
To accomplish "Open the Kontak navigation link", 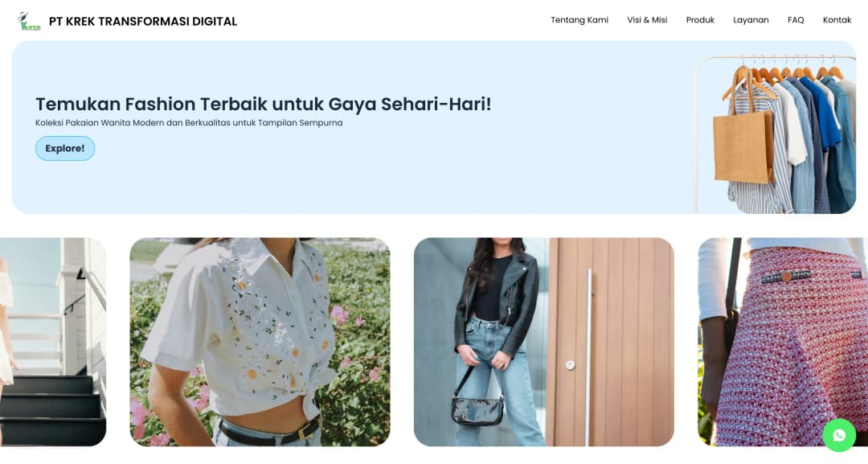I will point(837,20).
